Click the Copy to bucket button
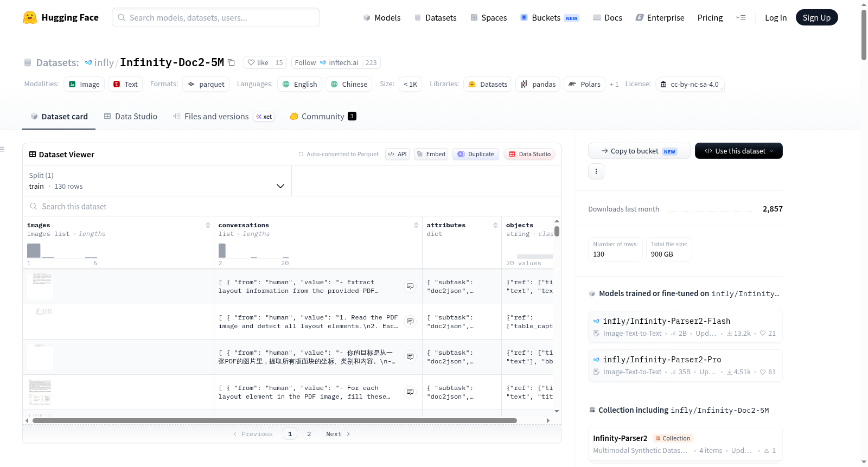 [x=639, y=151]
